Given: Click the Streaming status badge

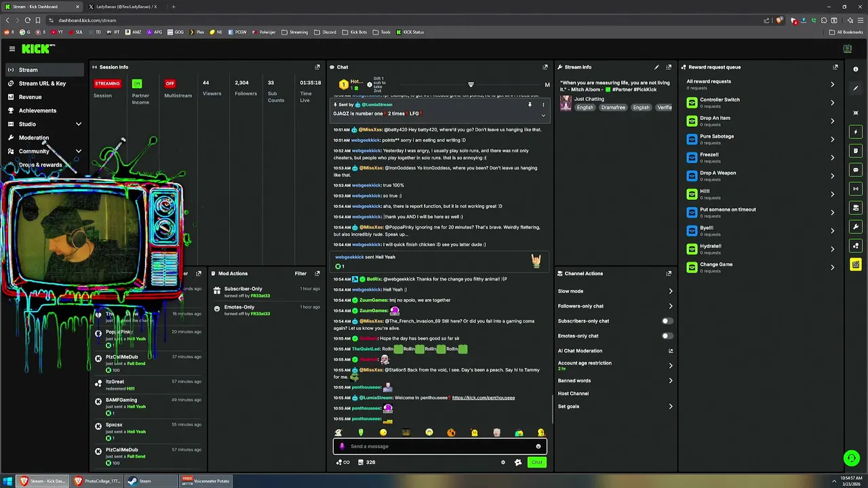Looking at the screenshot, I should coord(107,83).
